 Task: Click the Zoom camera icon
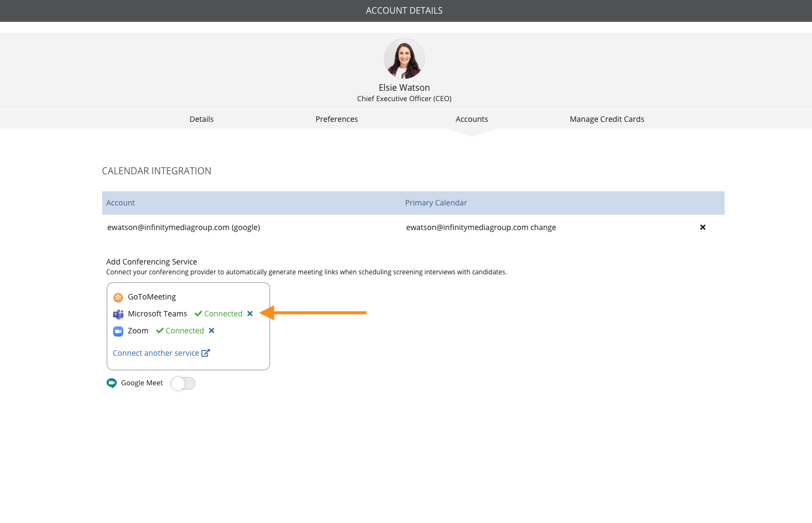point(118,331)
